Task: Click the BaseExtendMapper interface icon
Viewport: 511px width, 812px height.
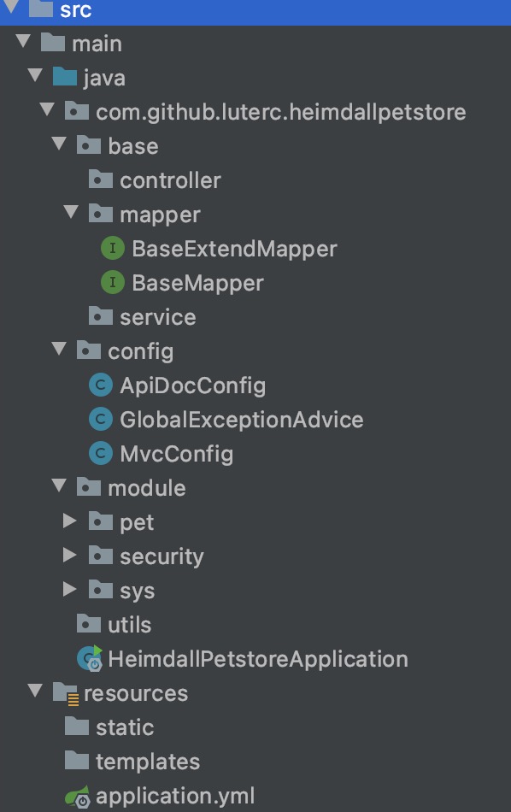Action: coord(112,248)
